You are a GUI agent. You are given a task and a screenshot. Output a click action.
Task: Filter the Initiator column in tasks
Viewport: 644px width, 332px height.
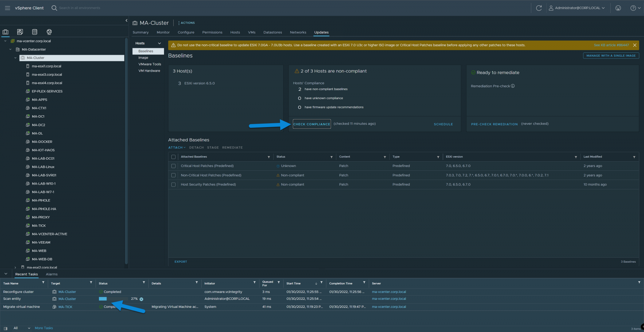pyautogui.click(x=255, y=283)
